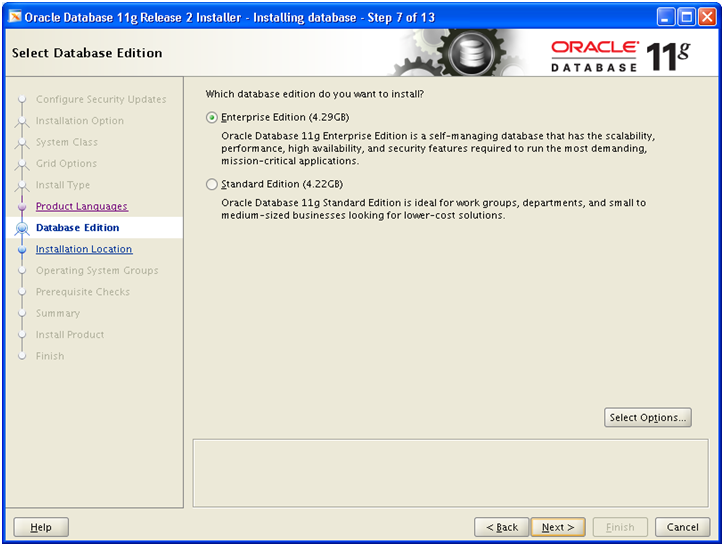Click the 'Summary' step text
Image resolution: width=724 pixels, height=546 pixels.
[58, 313]
